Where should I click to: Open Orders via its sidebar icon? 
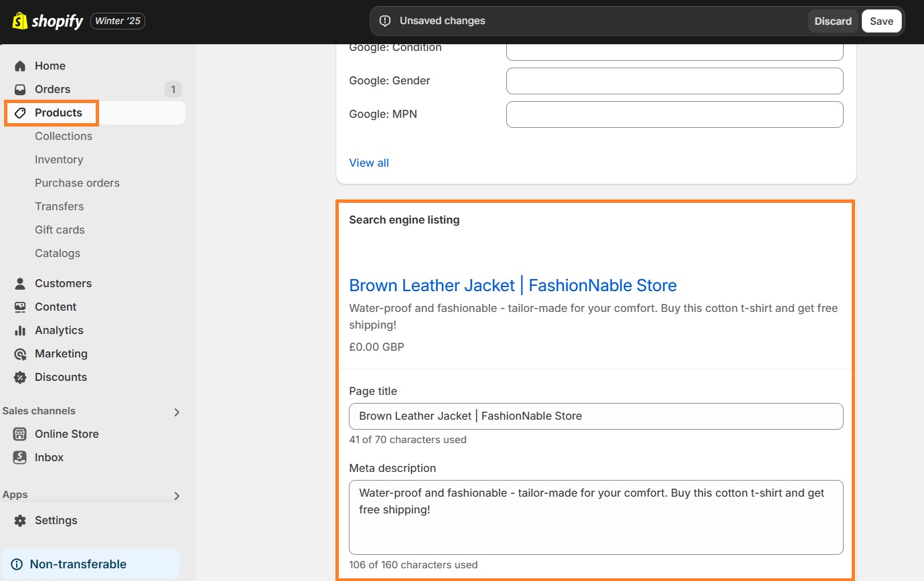point(19,88)
